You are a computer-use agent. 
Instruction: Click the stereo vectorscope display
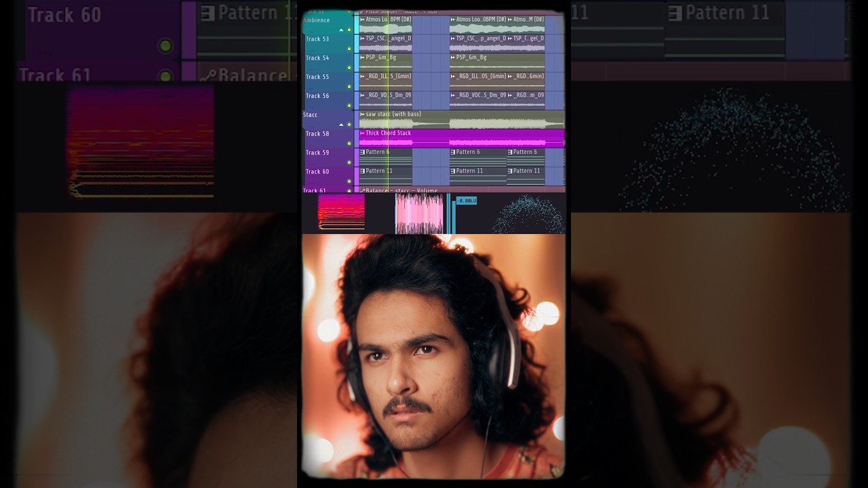click(528, 214)
